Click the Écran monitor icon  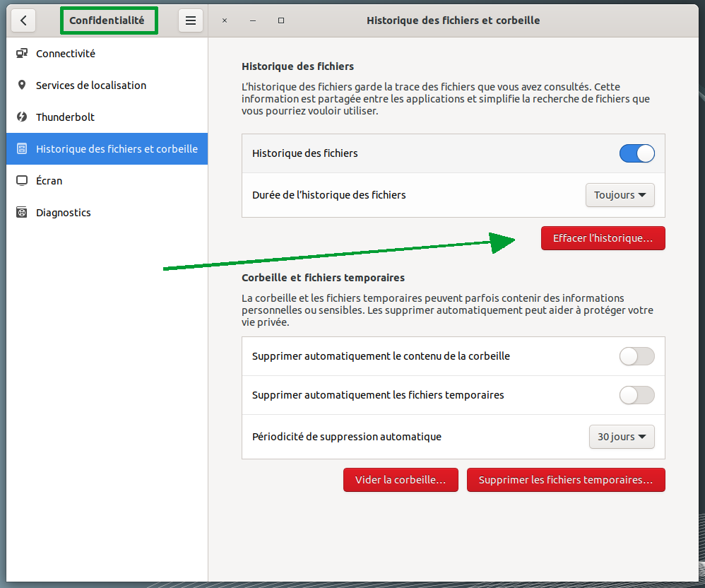pos(22,180)
